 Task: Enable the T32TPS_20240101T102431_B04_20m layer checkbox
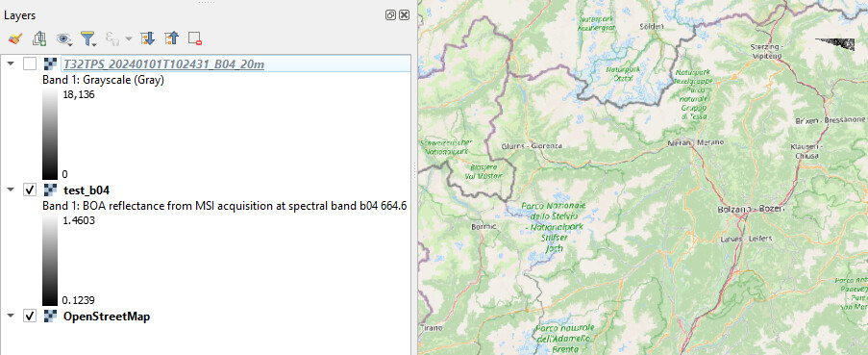30,63
